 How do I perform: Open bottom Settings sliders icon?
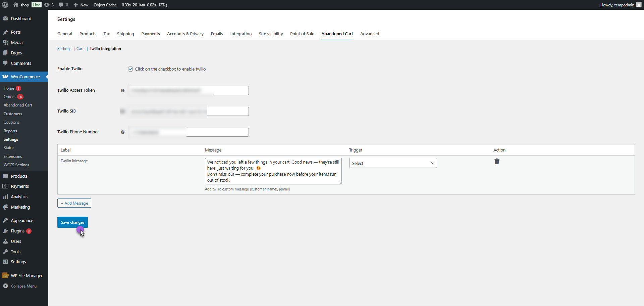tap(5, 262)
